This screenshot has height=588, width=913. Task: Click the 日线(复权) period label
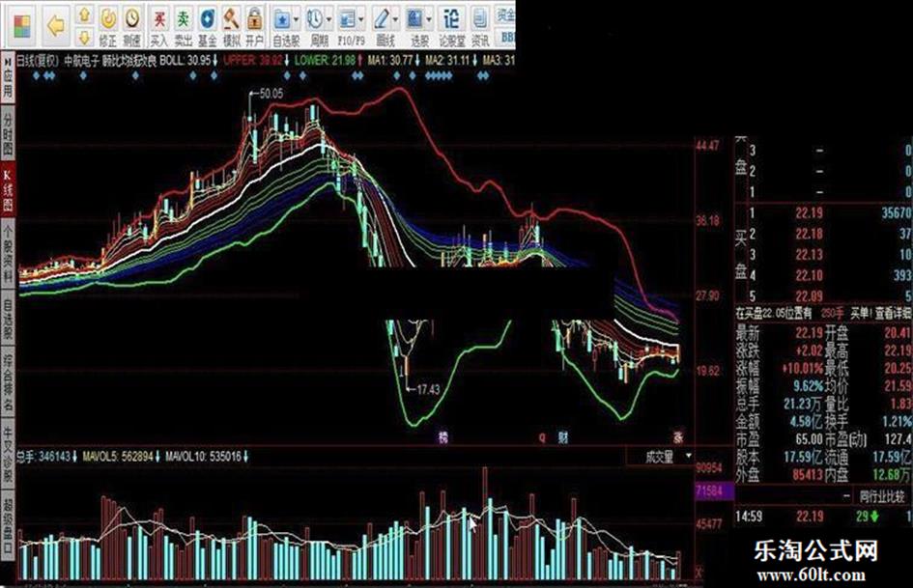38,60
